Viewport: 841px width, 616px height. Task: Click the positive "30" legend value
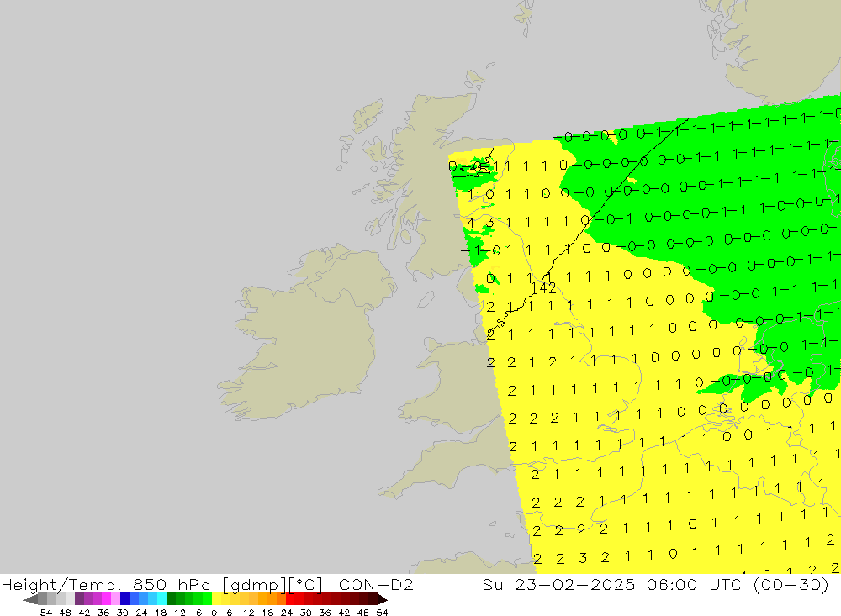306,613
